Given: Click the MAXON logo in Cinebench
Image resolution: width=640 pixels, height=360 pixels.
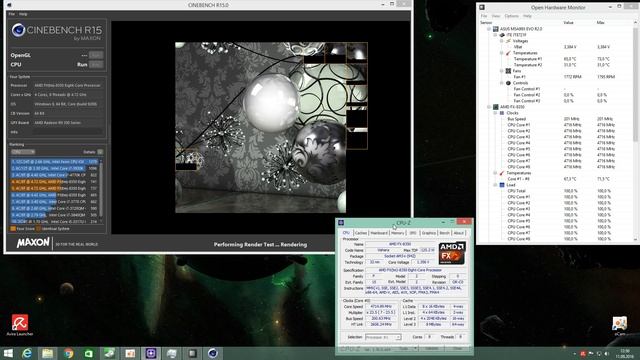Looking at the screenshot, I should tap(33, 243).
